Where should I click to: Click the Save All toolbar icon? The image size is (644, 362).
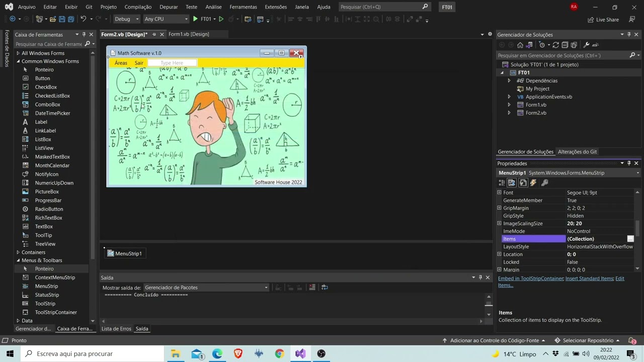[71, 19]
